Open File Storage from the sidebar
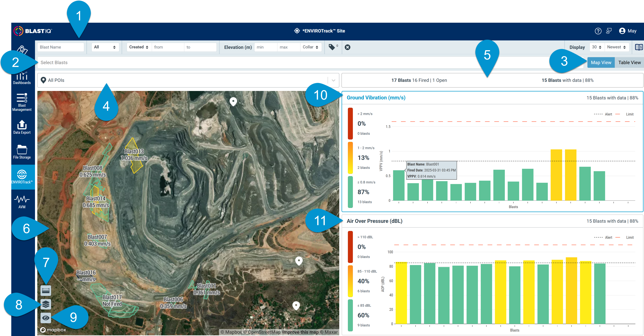 22,152
